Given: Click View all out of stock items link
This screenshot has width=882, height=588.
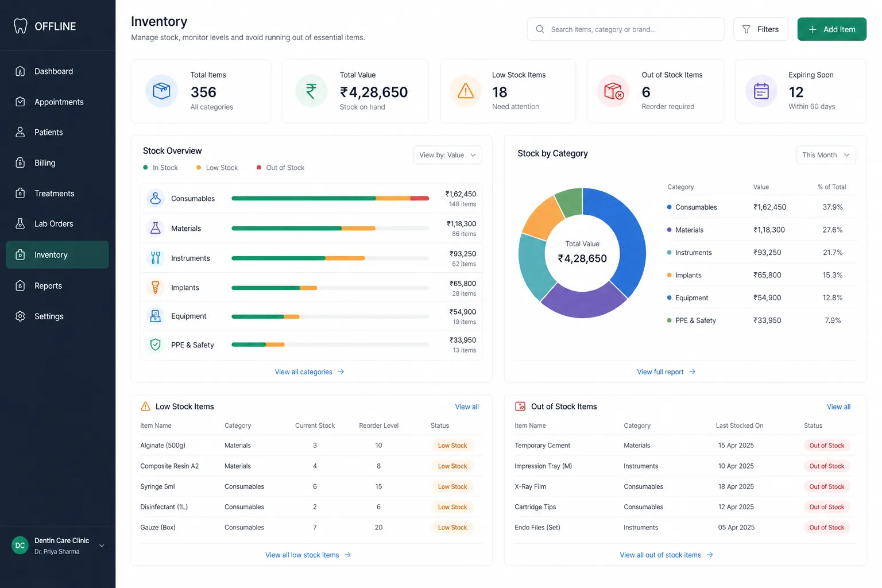Looking at the screenshot, I should click(x=667, y=555).
